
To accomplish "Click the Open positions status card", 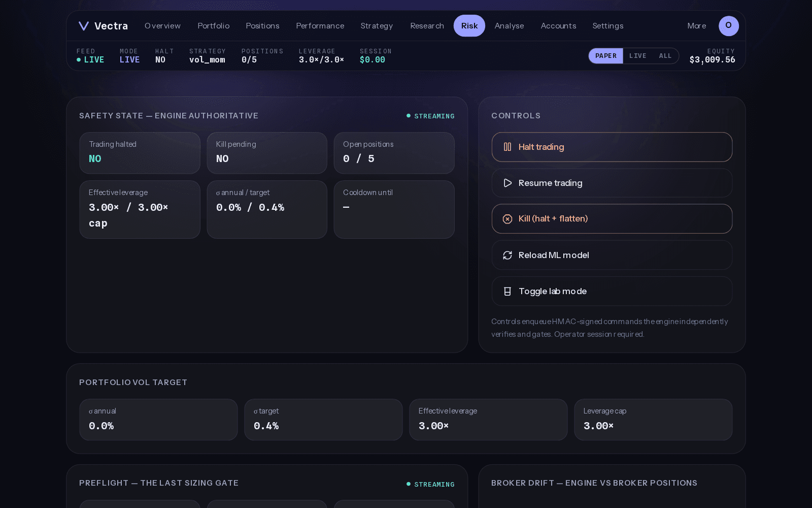I will (394, 153).
